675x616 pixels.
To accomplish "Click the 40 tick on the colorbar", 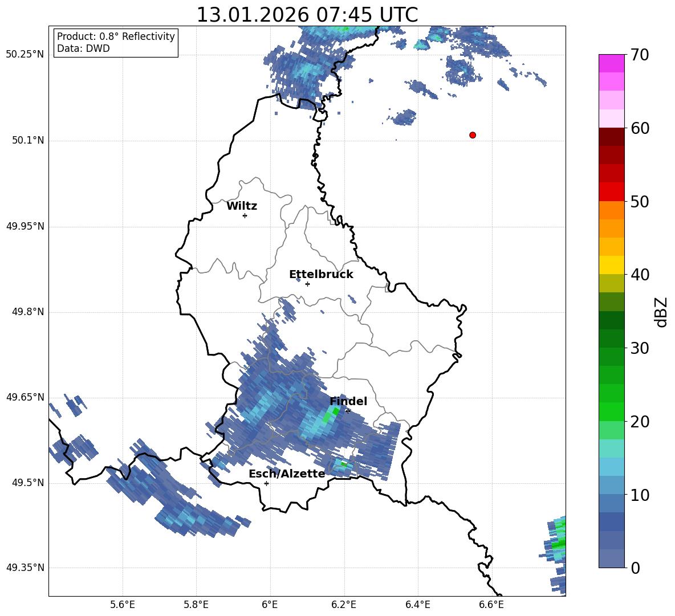I will coord(640,275).
